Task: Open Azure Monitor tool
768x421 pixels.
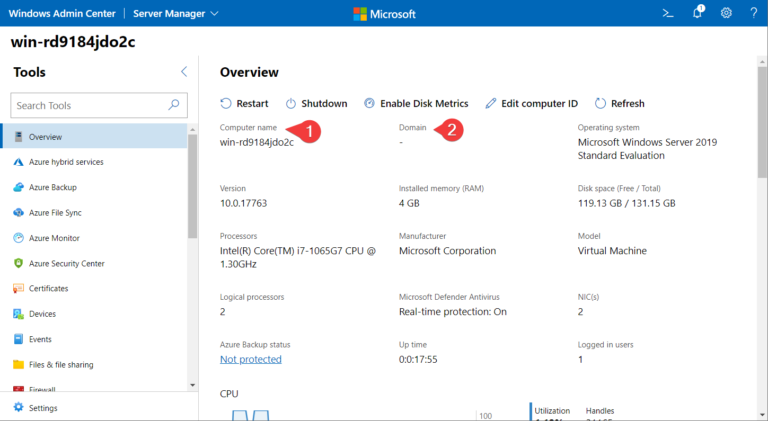Action: coord(94,238)
